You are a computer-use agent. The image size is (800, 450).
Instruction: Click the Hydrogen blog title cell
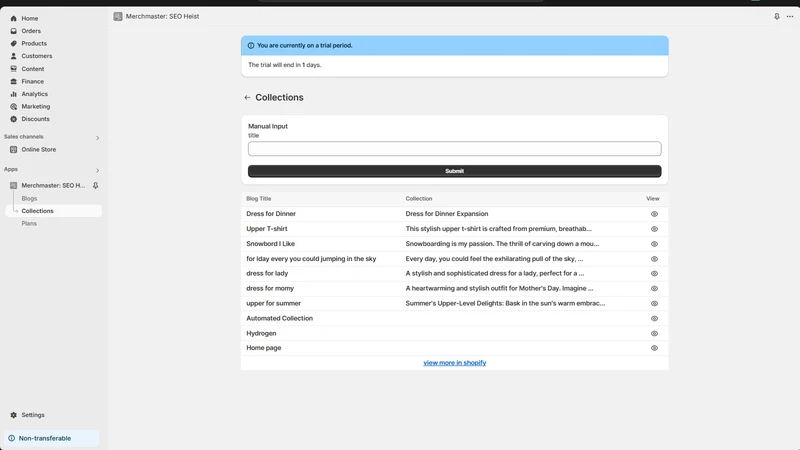(x=261, y=333)
